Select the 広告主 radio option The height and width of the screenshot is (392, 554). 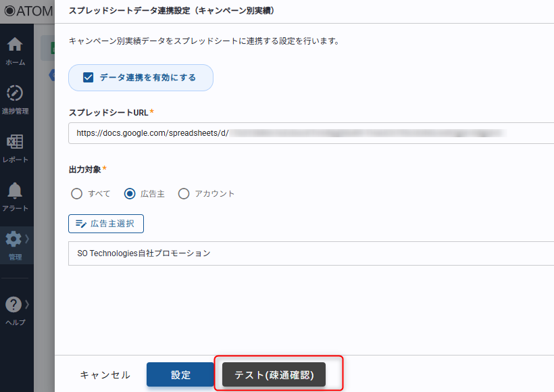pyautogui.click(x=130, y=194)
